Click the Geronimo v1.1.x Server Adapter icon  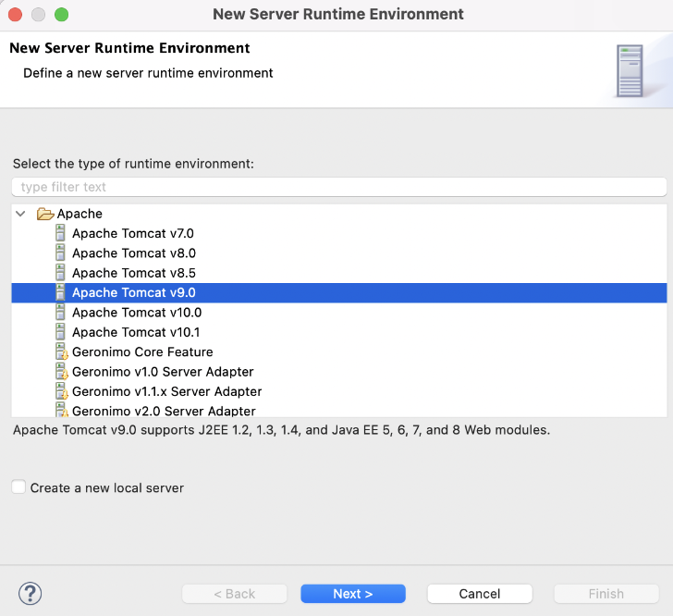[x=62, y=391]
